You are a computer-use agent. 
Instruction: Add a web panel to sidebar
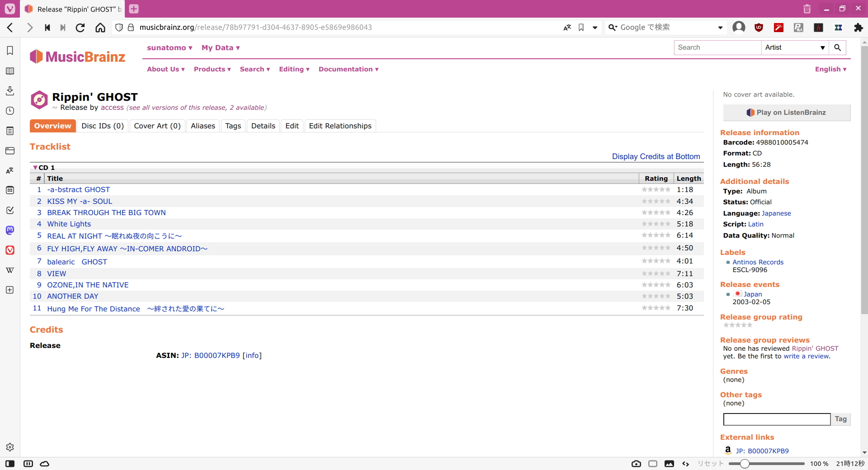(x=10, y=290)
